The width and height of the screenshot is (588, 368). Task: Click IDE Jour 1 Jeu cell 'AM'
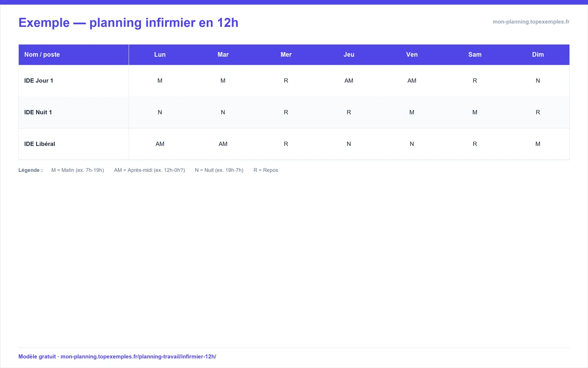coord(349,81)
